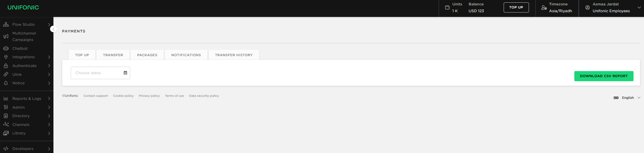Switch to the Packages tab
Viewport: 644px width, 153px height.
pos(147,55)
